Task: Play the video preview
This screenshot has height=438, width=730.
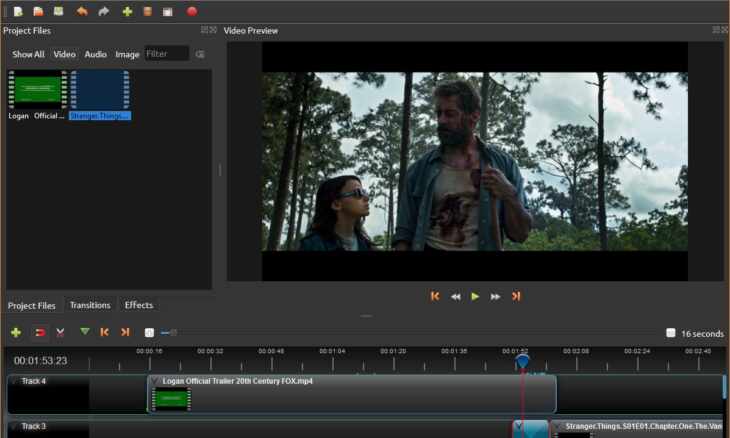Action: point(475,296)
